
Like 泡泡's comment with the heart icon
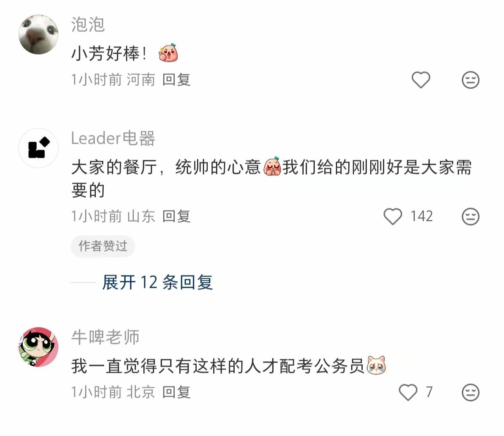(x=421, y=80)
